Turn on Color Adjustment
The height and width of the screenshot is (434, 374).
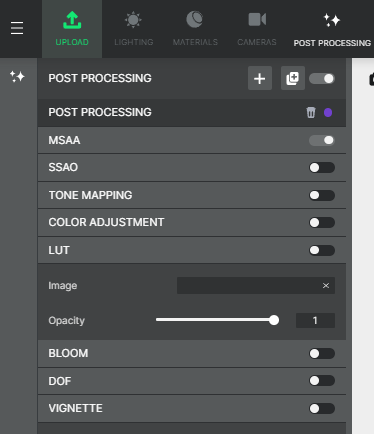[322, 222]
